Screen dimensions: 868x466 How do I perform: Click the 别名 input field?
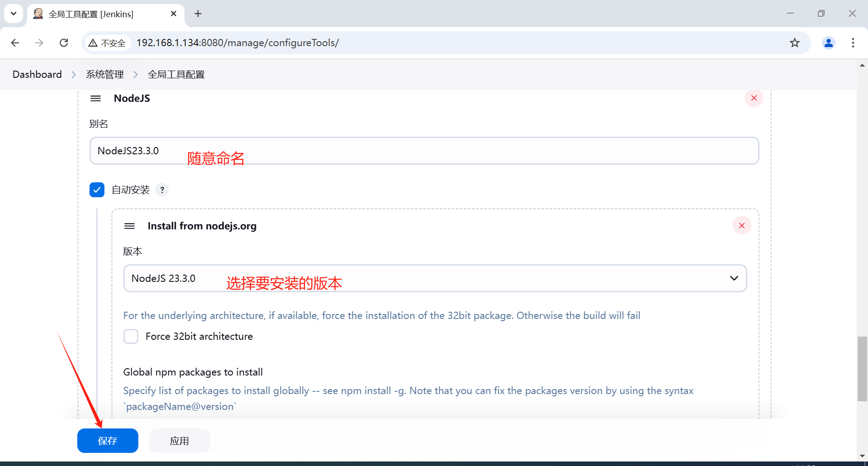click(x=424, y=151)
